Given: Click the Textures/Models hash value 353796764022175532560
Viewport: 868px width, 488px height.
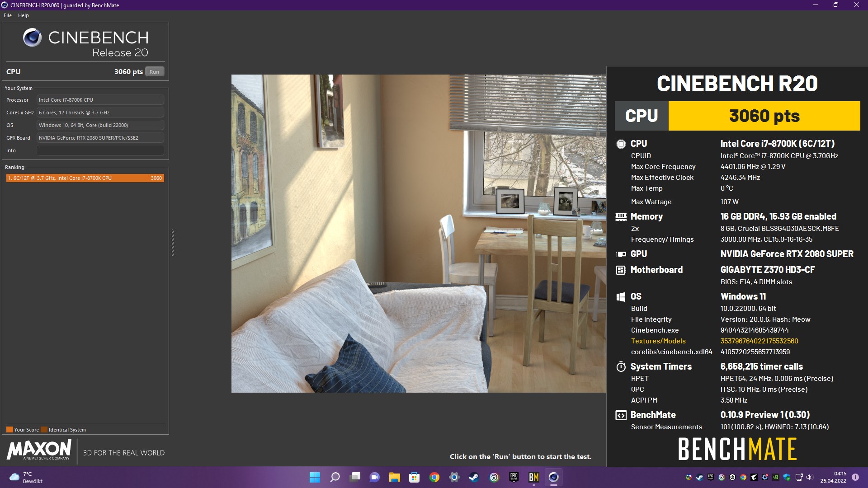Looking at the screenshot, I should 759,341.
